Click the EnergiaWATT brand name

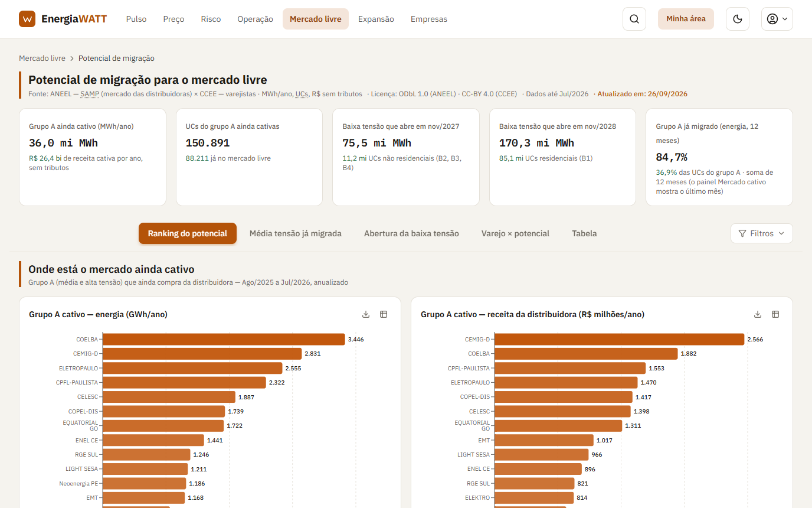click(x=74, y=19)
